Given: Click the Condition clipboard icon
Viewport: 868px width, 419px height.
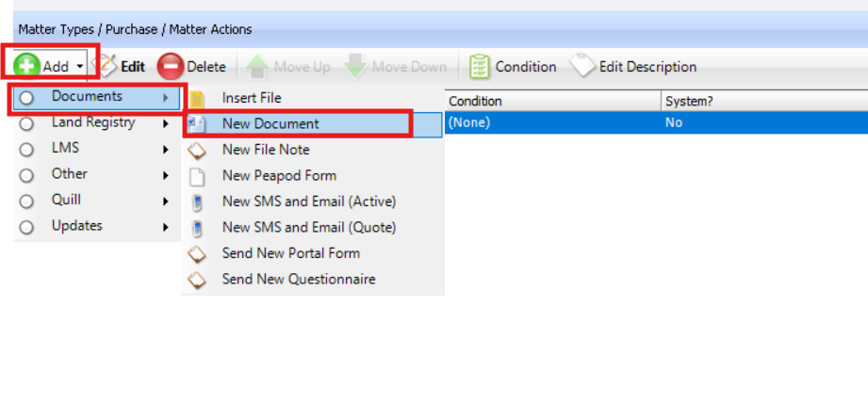Looking at the screenshot, I should [x=480, y=67].
